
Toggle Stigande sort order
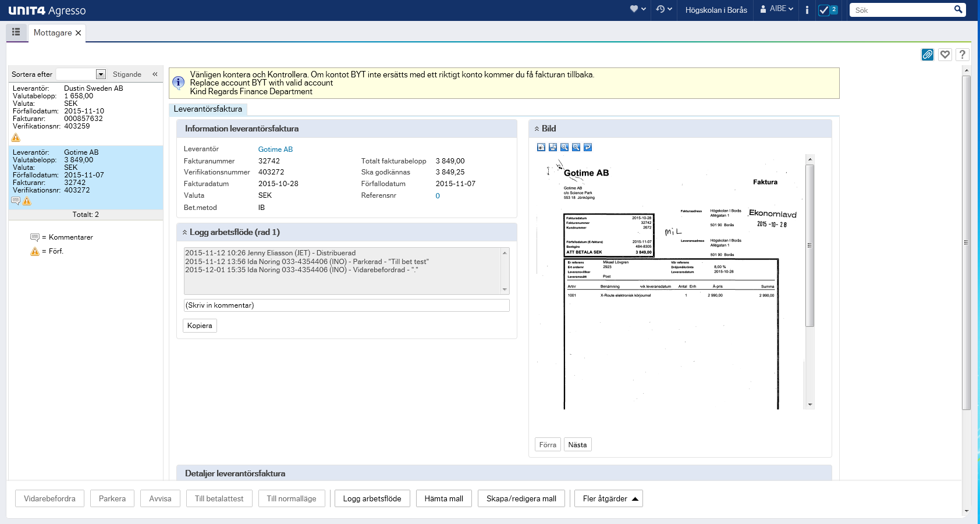tap(127, 74)
